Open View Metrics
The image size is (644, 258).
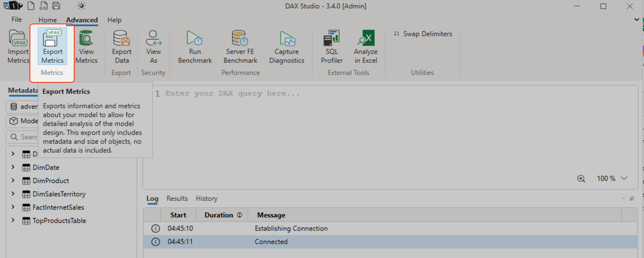pos(86,46)
